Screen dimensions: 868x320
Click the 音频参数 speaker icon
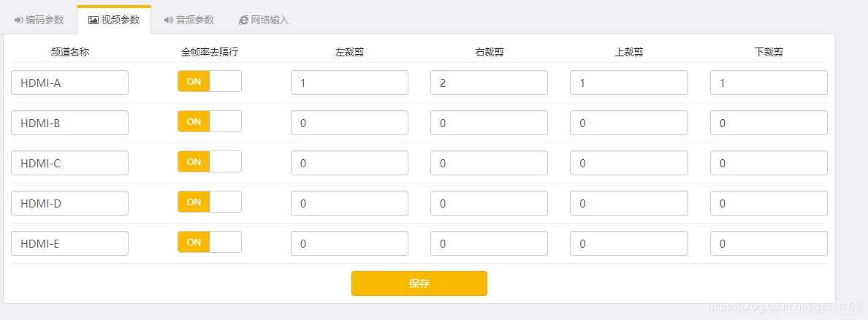(168, 20)
